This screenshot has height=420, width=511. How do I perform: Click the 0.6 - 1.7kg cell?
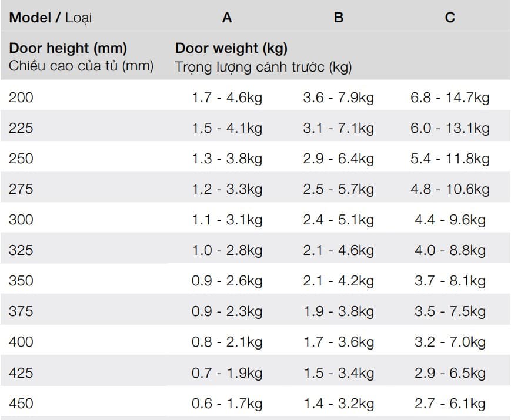(x=227, y=404)
